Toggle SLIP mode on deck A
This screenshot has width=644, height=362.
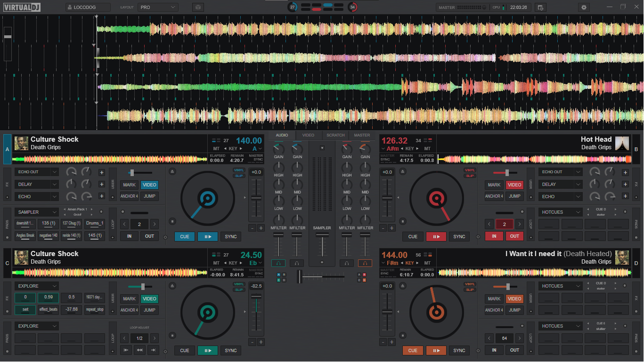pos(239,176)
